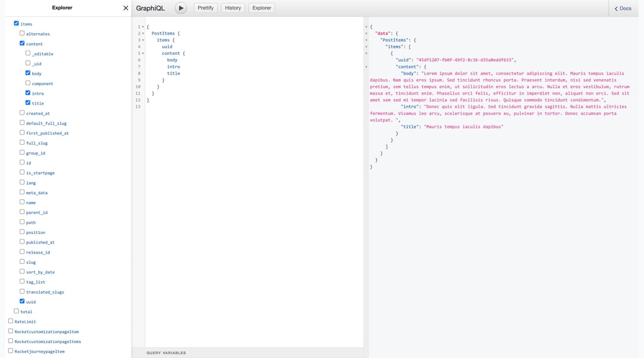
Task: Toggle the Explorer button in the toolbar
Action: pos(262,8)
